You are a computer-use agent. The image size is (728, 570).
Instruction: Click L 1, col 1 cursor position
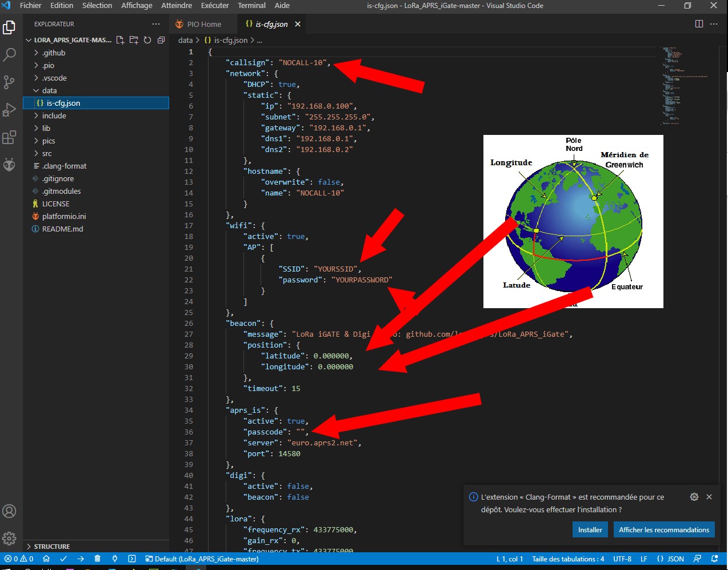click(x=510, y=559)
